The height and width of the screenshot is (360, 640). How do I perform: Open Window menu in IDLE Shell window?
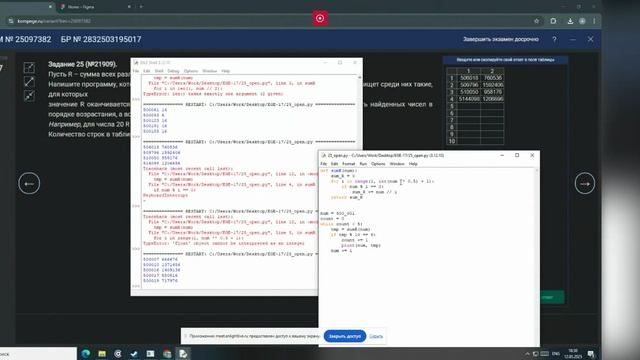(209, 71)
